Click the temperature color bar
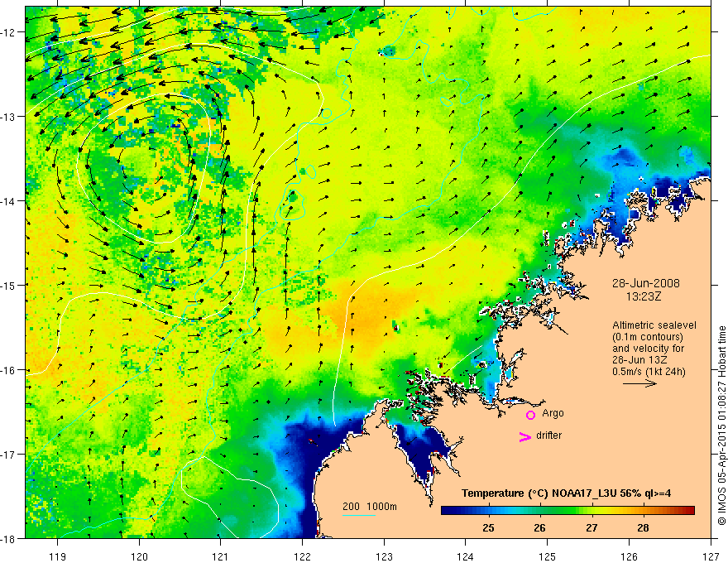This screenshot has width=728, height=563. click(x=568, y=510)
